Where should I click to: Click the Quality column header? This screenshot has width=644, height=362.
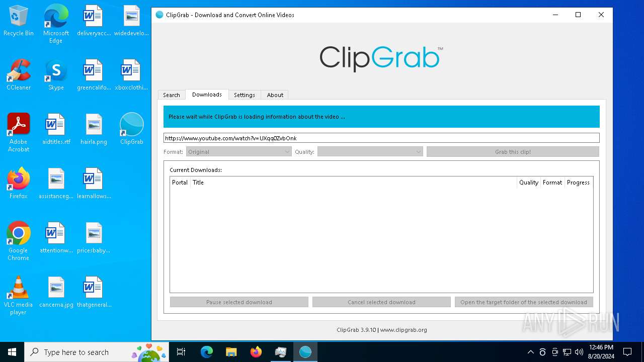528,183
